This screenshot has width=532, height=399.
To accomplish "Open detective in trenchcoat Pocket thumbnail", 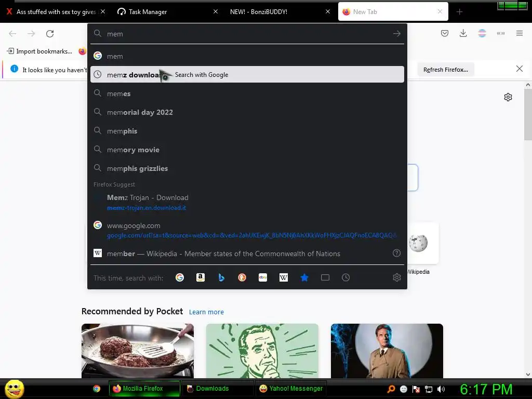I will coord(387,351).
